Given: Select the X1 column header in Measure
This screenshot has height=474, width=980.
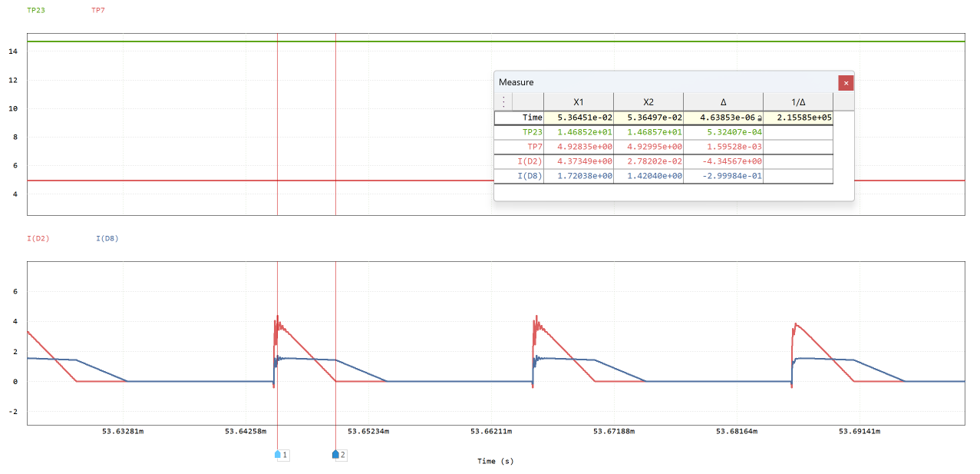Looking at the screenshot, I should pyautogui.click(x=578, y=101).
